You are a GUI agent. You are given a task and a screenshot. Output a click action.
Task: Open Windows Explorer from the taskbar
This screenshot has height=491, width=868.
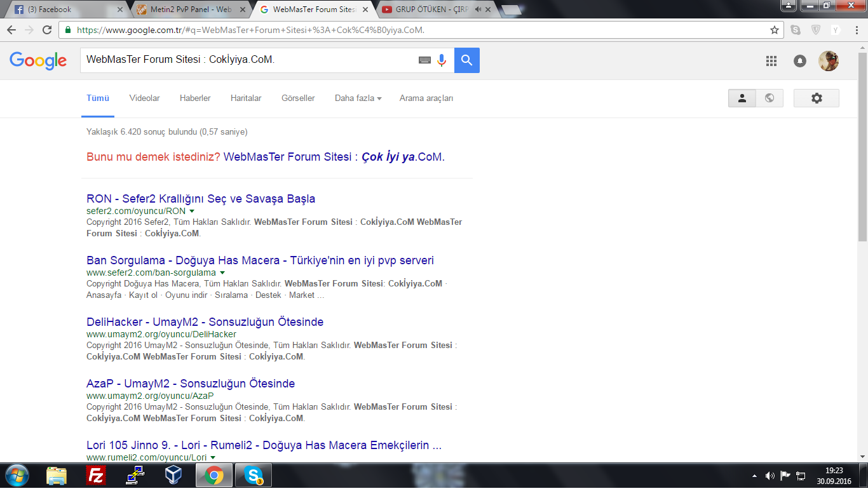pos(57,475)
